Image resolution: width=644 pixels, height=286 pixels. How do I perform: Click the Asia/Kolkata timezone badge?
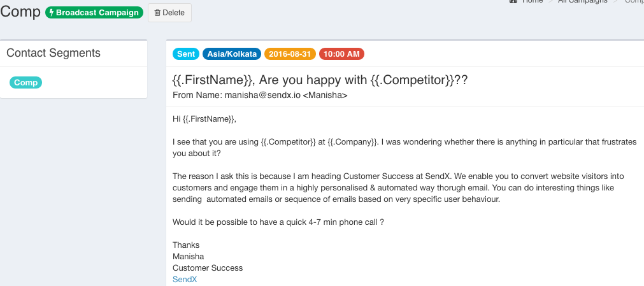pyautogui.click(x=232, y=54)
